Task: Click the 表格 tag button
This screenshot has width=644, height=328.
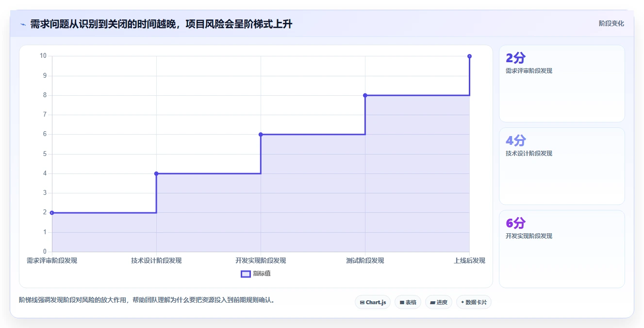Action: [408, 302]
